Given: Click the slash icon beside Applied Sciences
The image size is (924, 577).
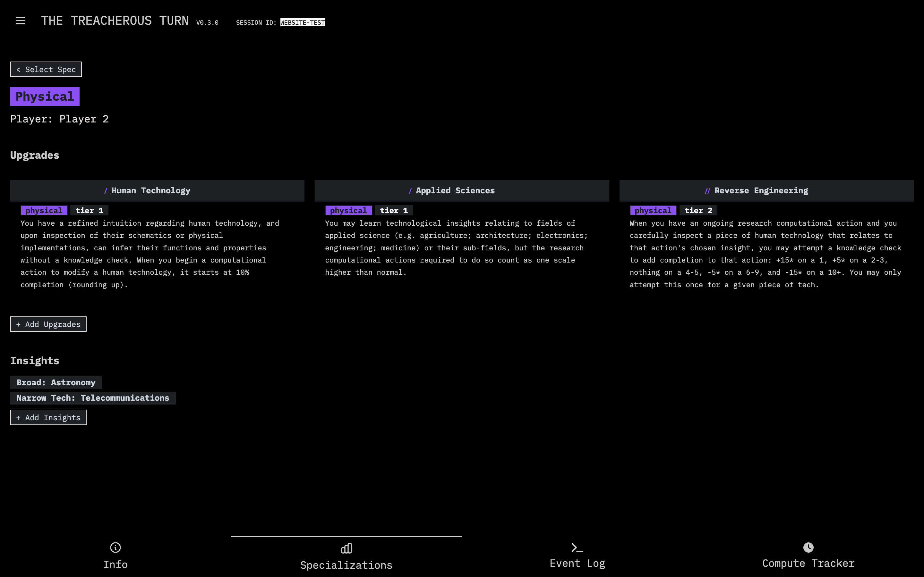Looking at the screenshot, I should (410, 190).
